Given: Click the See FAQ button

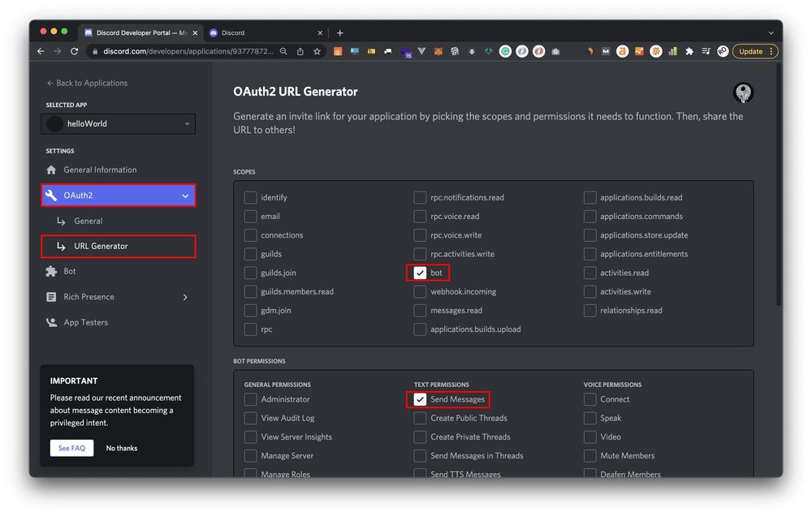Looking at the screenshot, I should [x=71, y=448].
